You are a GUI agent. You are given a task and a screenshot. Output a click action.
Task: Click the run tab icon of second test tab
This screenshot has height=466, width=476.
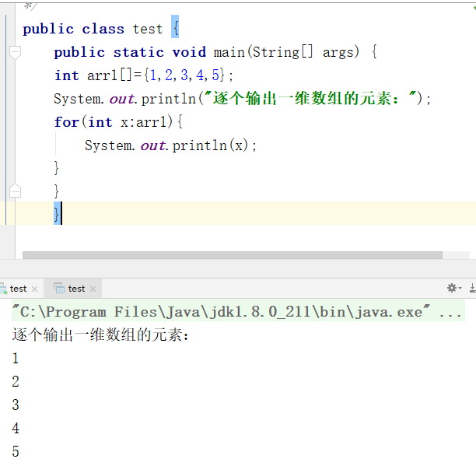point(59,288)
